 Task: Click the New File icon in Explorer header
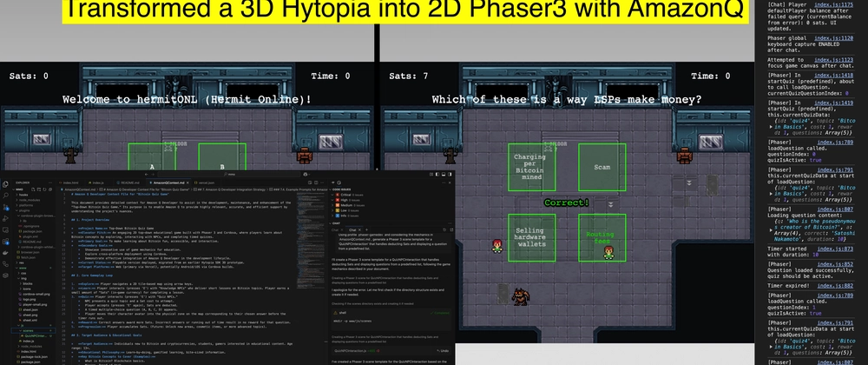[x=33, y=189]
